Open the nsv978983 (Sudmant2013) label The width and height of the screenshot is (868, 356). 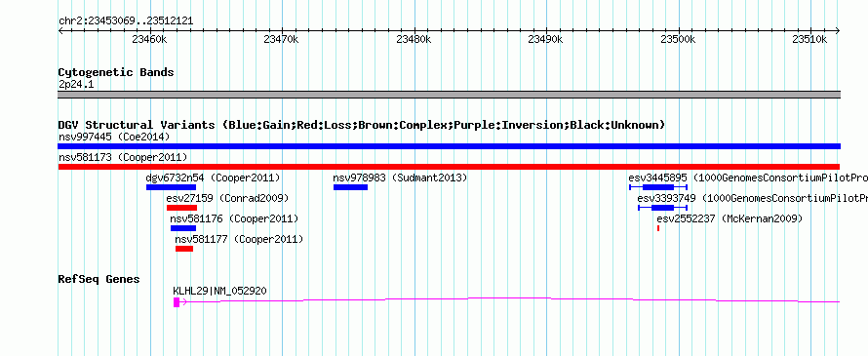(x=400, y=178)
